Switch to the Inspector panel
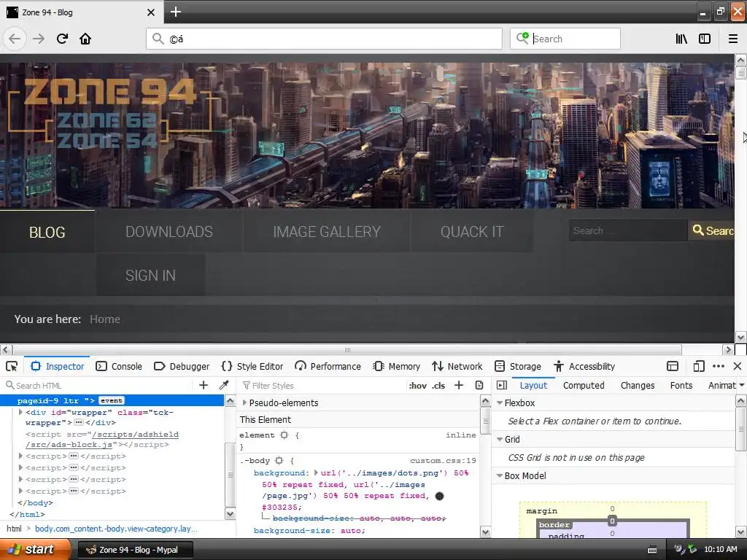Viewport: 747px width, 560px height. pos(57,366)
